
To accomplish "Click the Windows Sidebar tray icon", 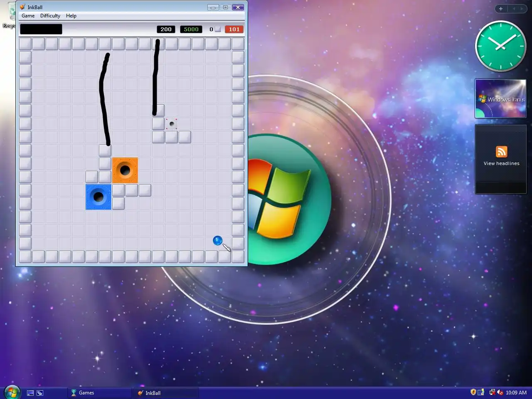I will pyautogui.click(x=481, y=392).
